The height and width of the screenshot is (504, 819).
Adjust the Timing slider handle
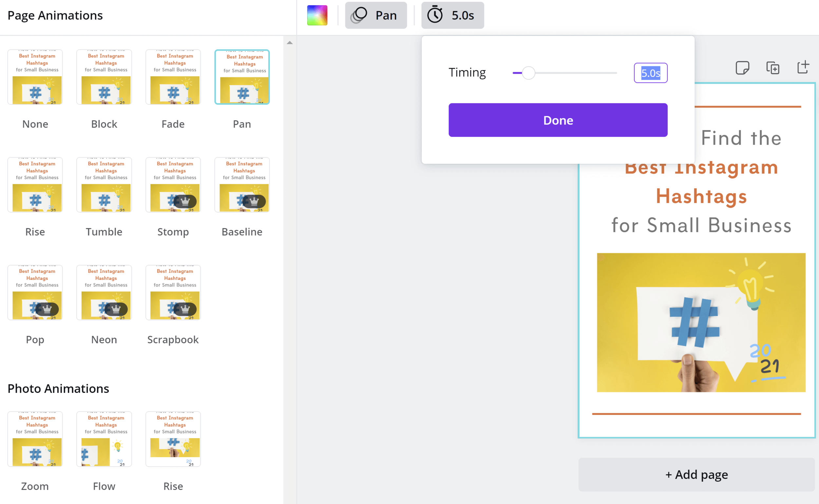click(x=528, y=73)
